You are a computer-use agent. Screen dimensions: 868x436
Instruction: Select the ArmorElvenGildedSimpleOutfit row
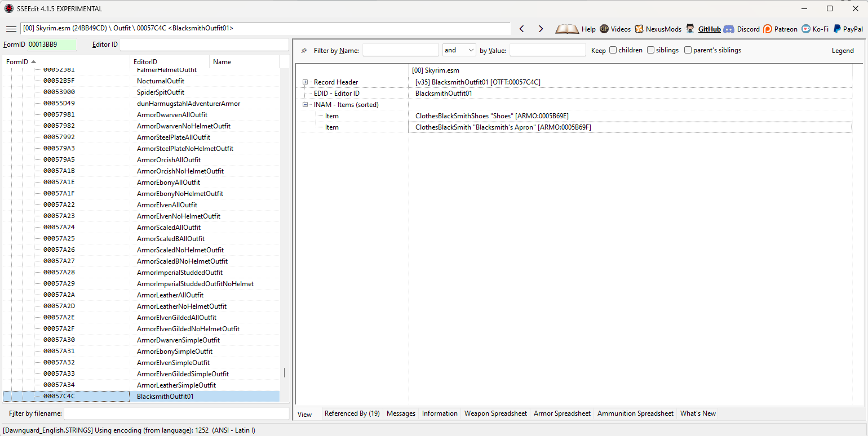coord(141,374)
